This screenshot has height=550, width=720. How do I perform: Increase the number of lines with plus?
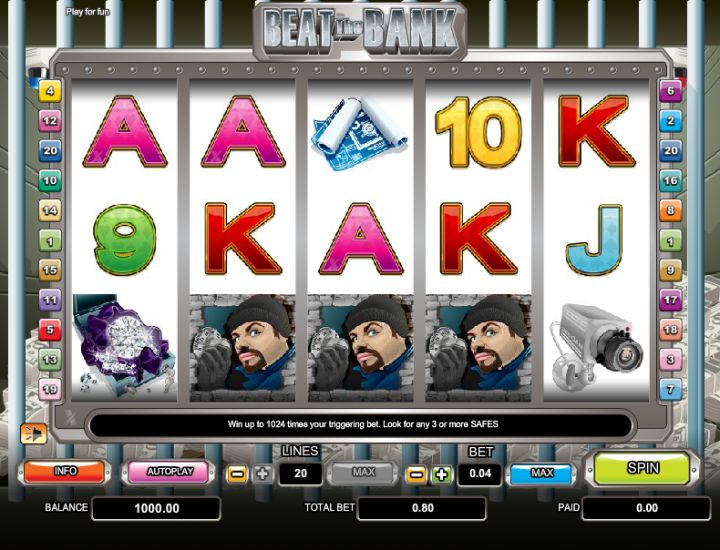[263, 474]
